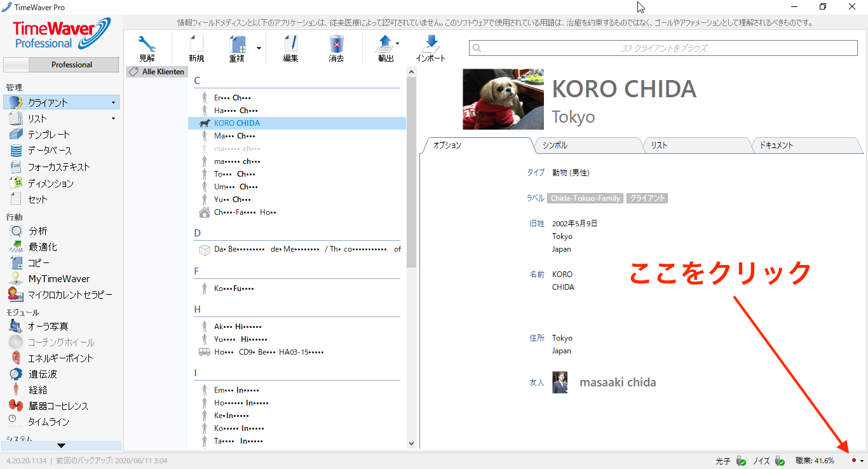Select the Er••• Ch••• client row

(x=297, y=98)
